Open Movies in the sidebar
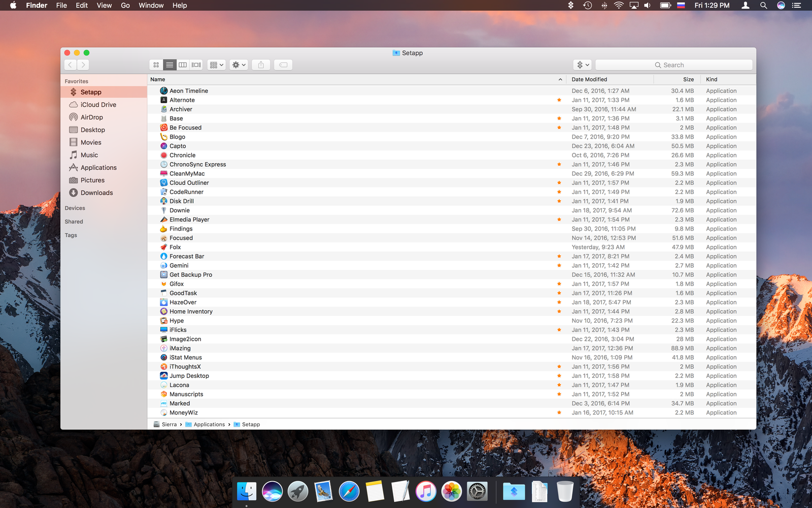The height and width of the screenshot is (508, 812). coord(104,143)
